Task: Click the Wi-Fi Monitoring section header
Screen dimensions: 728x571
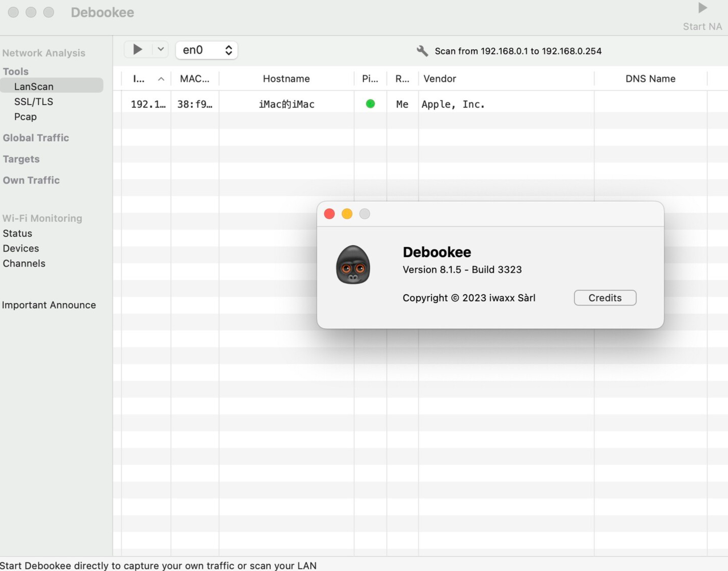Action: pos(42,218)
